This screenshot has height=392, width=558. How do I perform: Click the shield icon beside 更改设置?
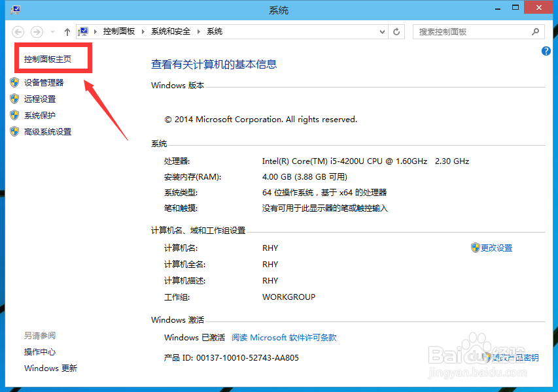(x=475, y=248)
